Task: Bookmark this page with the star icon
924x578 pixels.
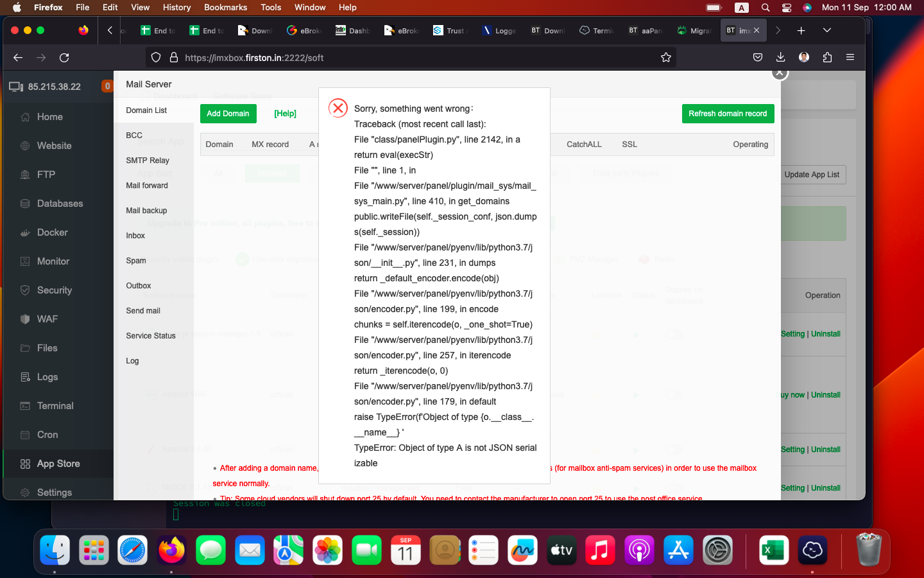Action: (666, 58)
